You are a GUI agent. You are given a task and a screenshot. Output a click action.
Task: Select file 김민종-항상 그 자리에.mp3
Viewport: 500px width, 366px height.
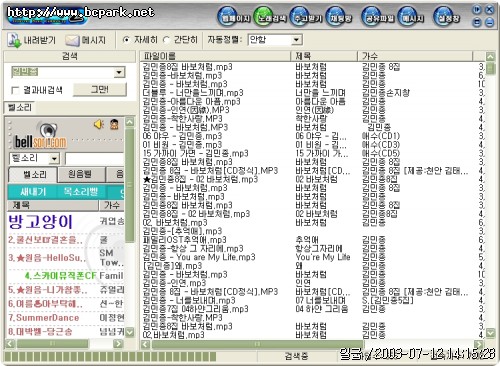point(193,248)
